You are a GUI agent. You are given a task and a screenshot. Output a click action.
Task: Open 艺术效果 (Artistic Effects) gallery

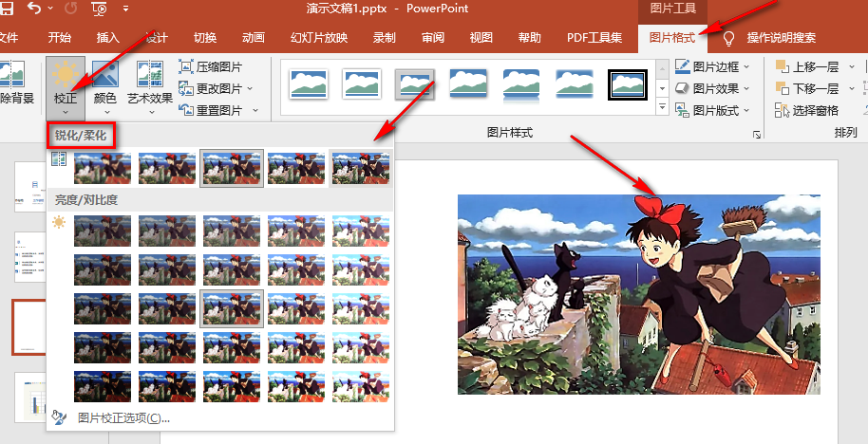[x=150, y=83]
